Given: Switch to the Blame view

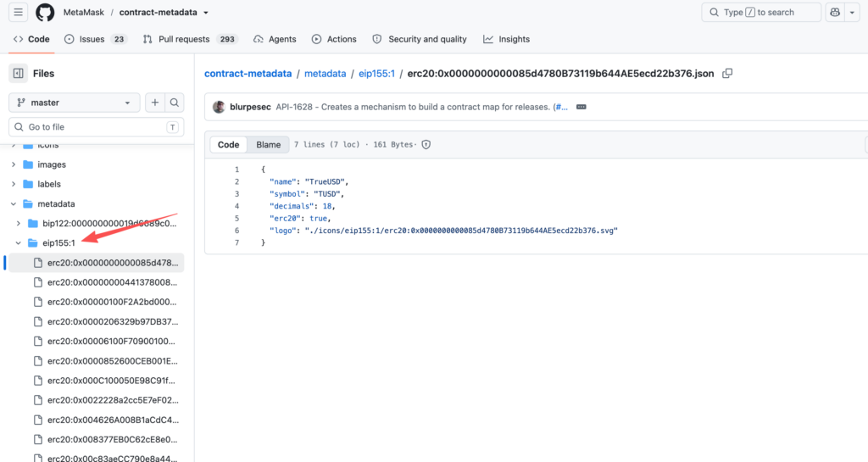Looking at the screenshot, I should (x=269, y=144).
